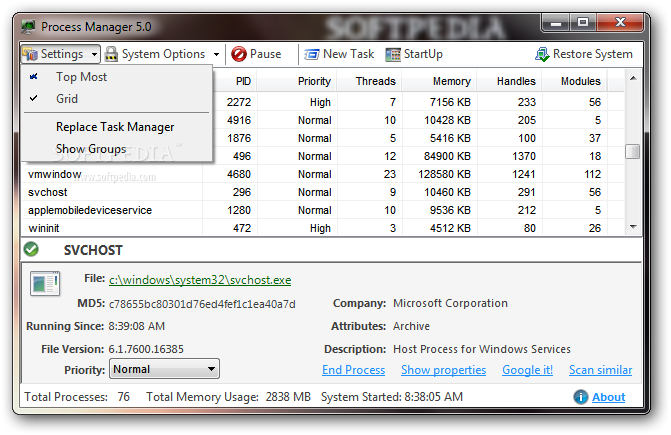This screenshot has width=671, height=435.
Task: Click memory value 7156 KB
Action: (x=450, y=102)
